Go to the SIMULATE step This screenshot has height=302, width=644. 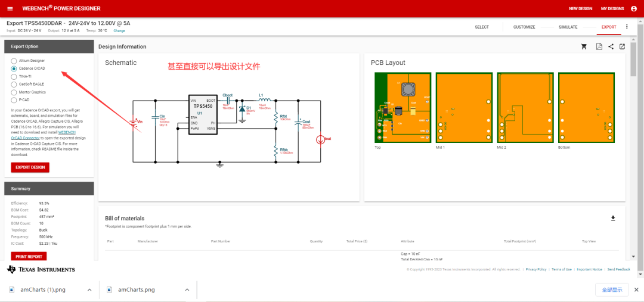pyautogui.click(x=568, y=27)
